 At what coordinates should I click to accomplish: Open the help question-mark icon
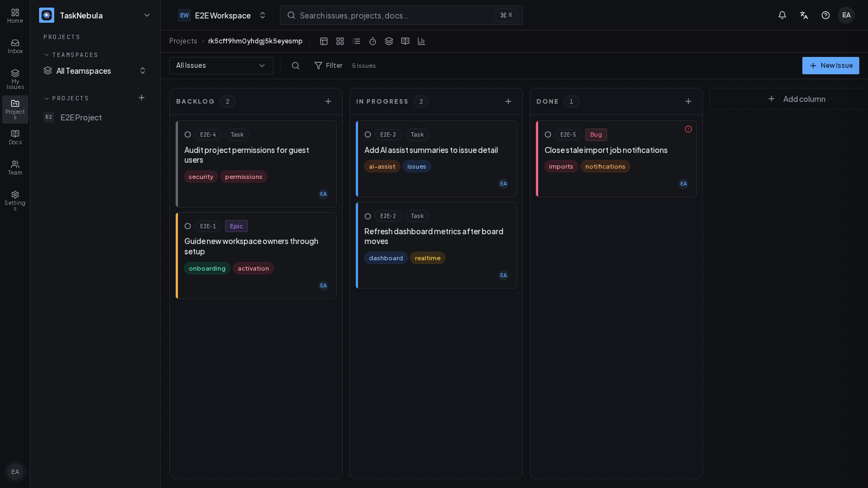[826, 15]
